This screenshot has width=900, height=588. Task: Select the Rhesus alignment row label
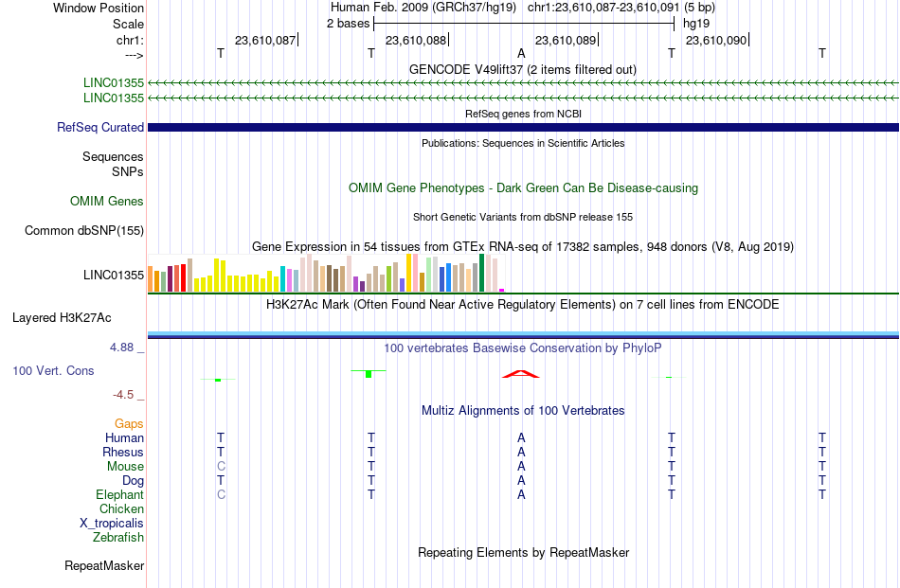tap(123, 452)
